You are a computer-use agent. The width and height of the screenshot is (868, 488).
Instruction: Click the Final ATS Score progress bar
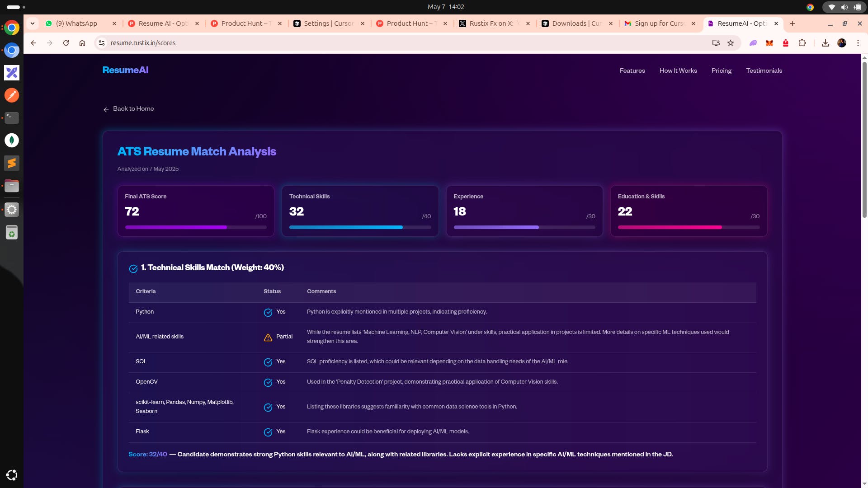point(195,227)
